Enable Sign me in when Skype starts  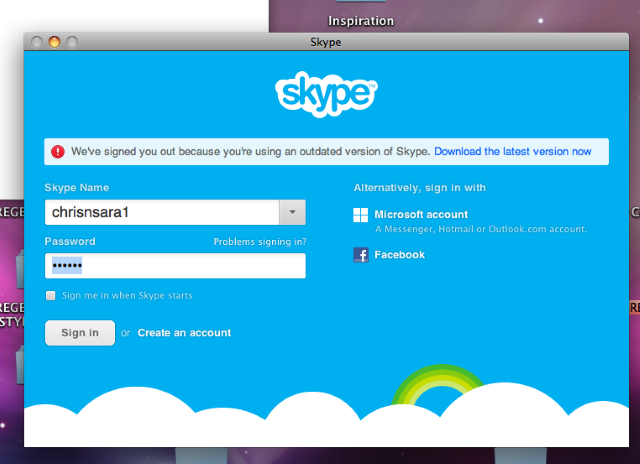point(51,295)
